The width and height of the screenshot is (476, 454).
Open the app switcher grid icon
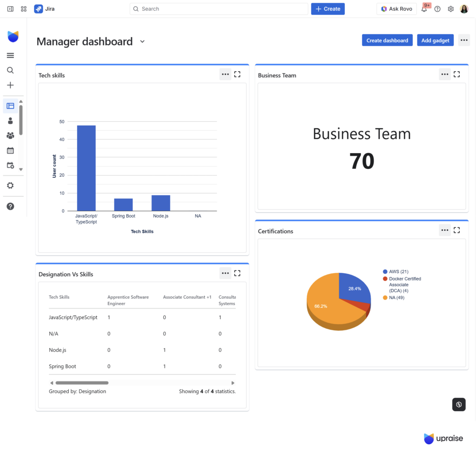[24, 9]
